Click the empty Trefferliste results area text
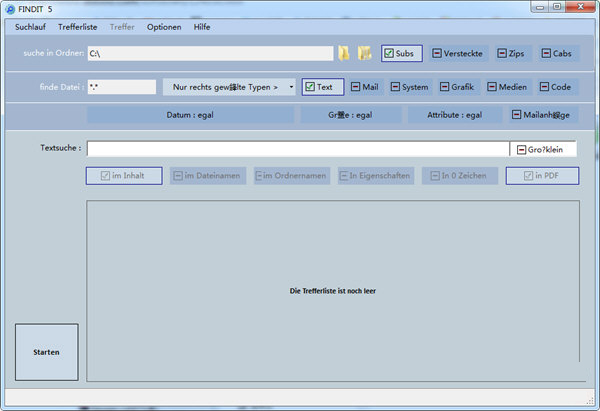Screen dimensions: 600x411 (333, 291)
